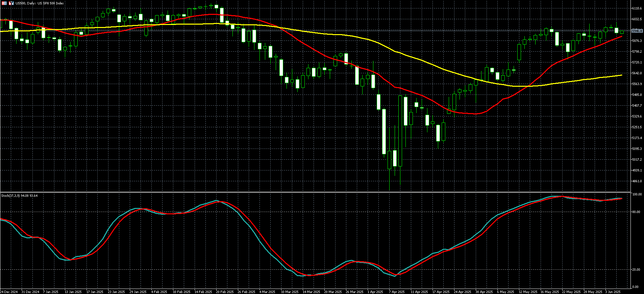Click the 5485.8 price scale label

tap(637, 95)
